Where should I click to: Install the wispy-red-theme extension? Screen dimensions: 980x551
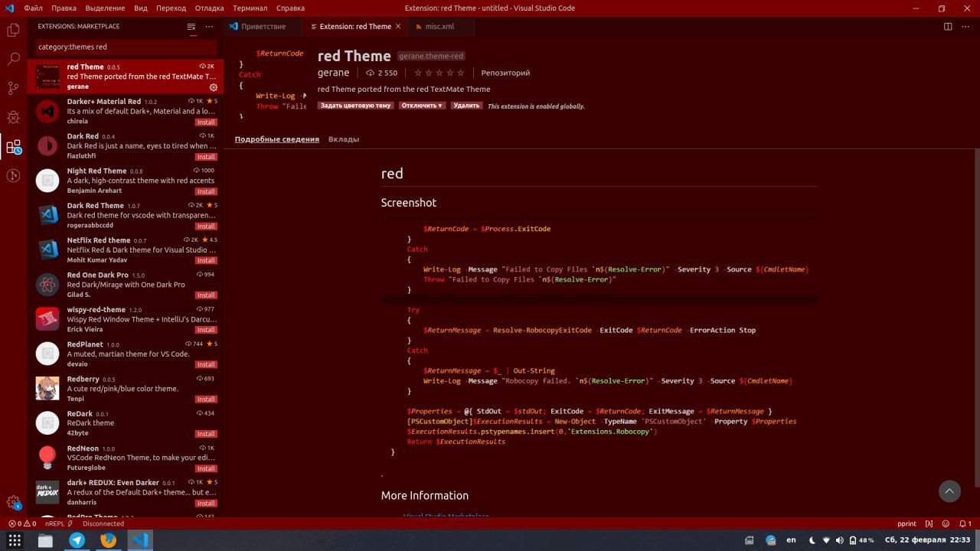(206, 330)
